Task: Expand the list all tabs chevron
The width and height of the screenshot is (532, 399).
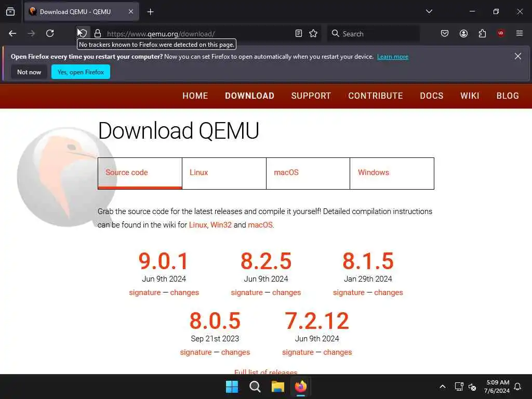Action: click(x=429, y=11)
